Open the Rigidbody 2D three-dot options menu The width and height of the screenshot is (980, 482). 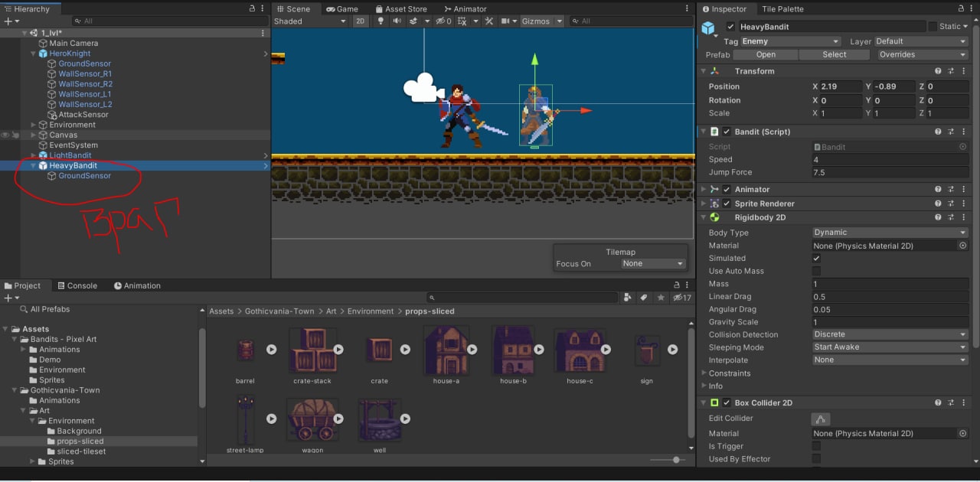(963, 217)
